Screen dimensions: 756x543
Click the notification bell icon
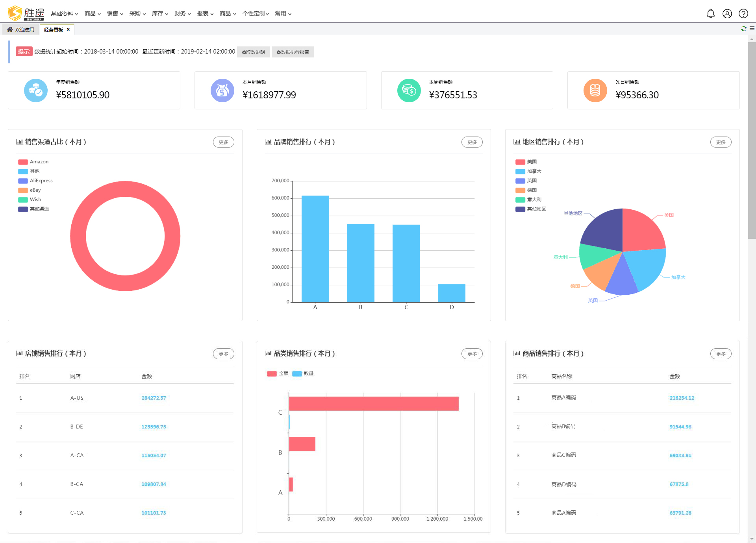pos(710,14)
